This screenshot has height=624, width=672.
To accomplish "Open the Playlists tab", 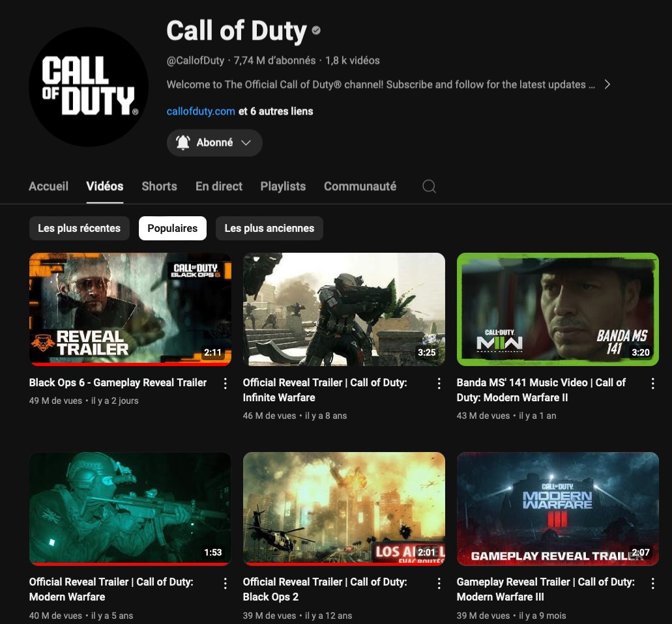I will pyautogui.click(x=283, y=186).
